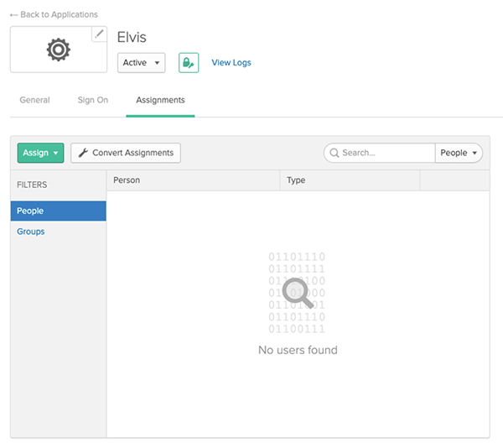Image resolution: width=503 pixels, height=448 pixels.
Task: Click the green lock key icon button
Action: click(x=189, y=63)
